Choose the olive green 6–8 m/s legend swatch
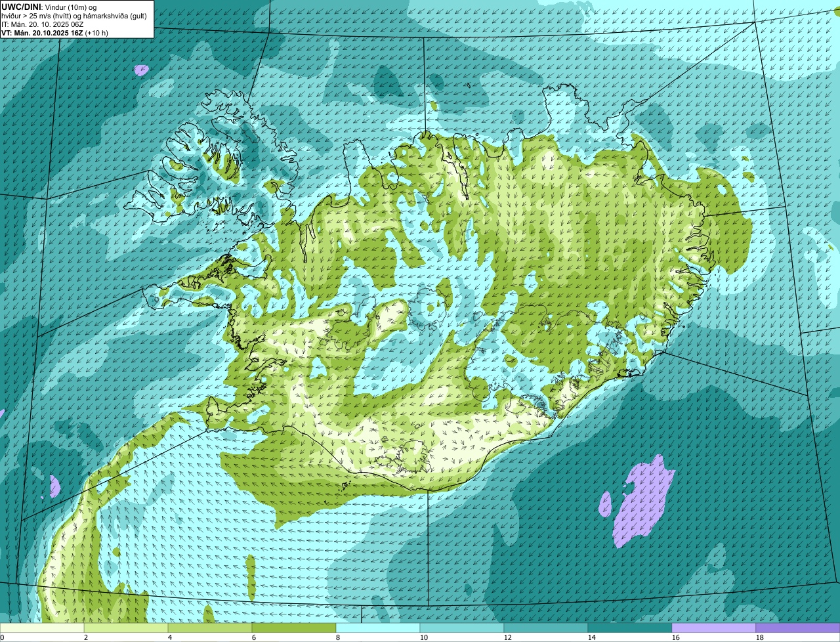The height and width of the screenshot is (642, 840). [x=294, y=628]
